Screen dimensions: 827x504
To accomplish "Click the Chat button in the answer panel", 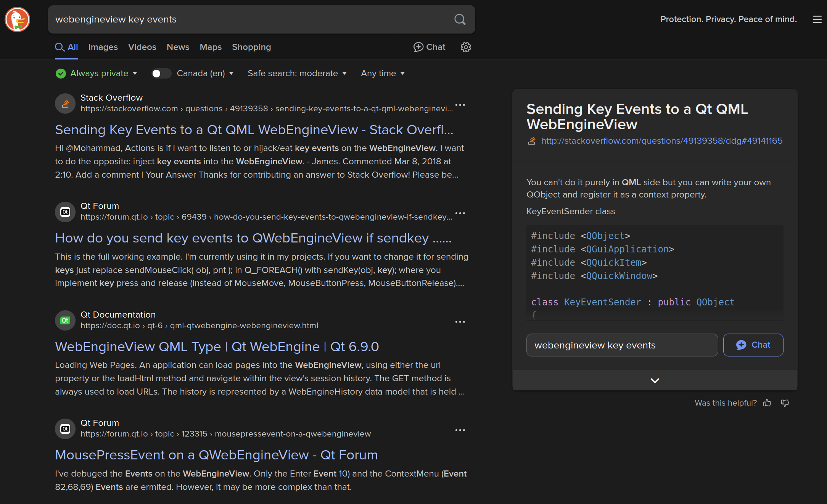I will click(x=753, y=345).
